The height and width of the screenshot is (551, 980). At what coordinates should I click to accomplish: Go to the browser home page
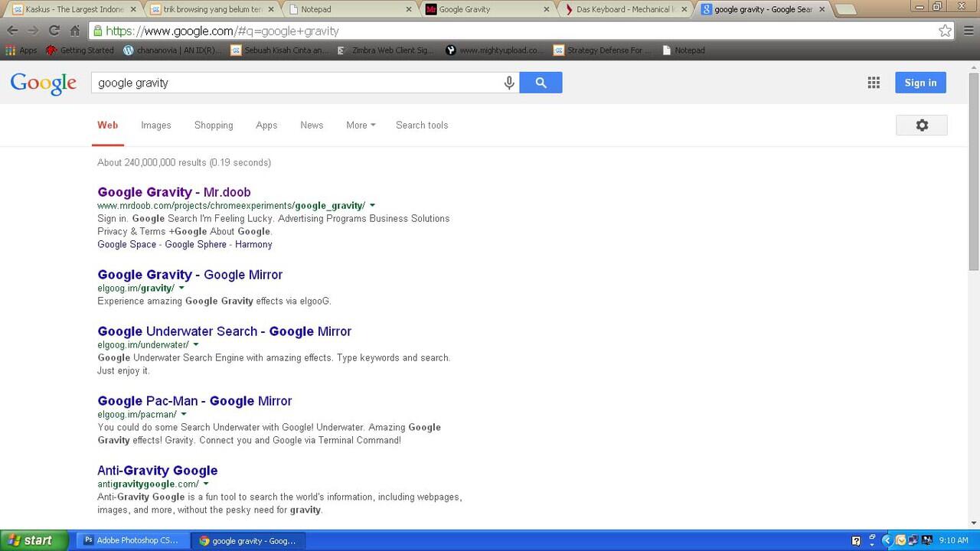point(74,31)
